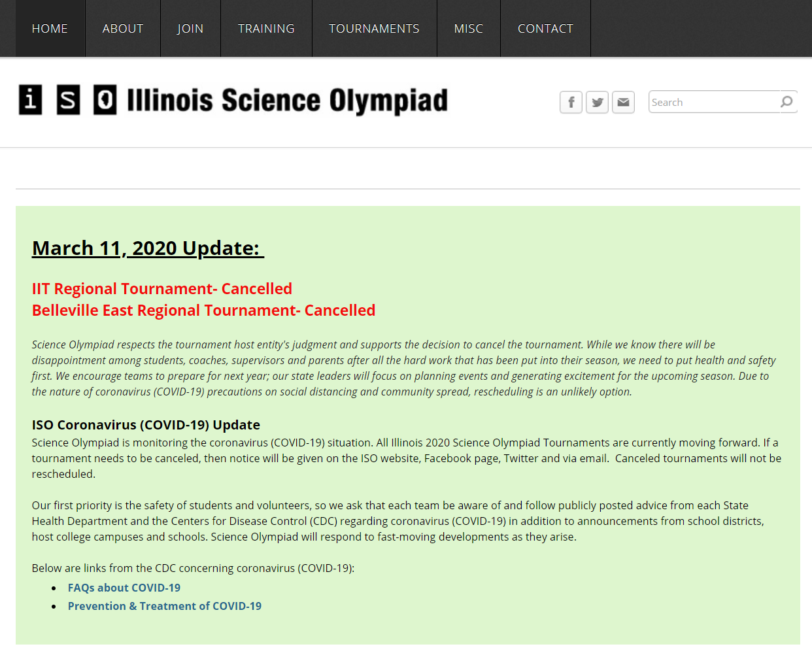Click the Illinois Science Olympiad site title
This screenshot has width=812, height=655.
coord(287,101)
